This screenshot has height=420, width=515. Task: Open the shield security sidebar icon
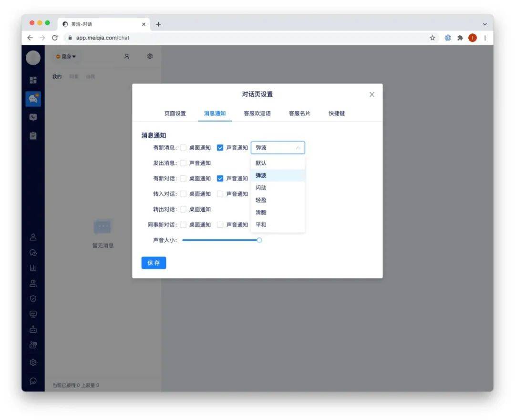(33, 298)
